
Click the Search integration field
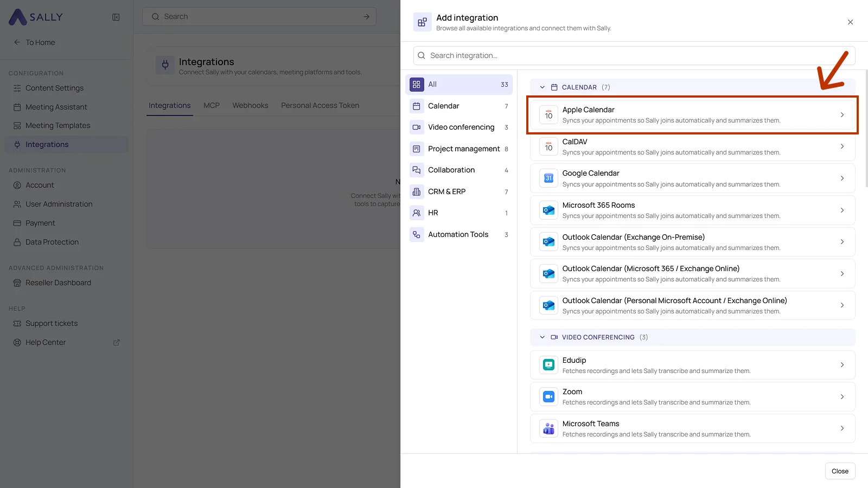point(634,55)
